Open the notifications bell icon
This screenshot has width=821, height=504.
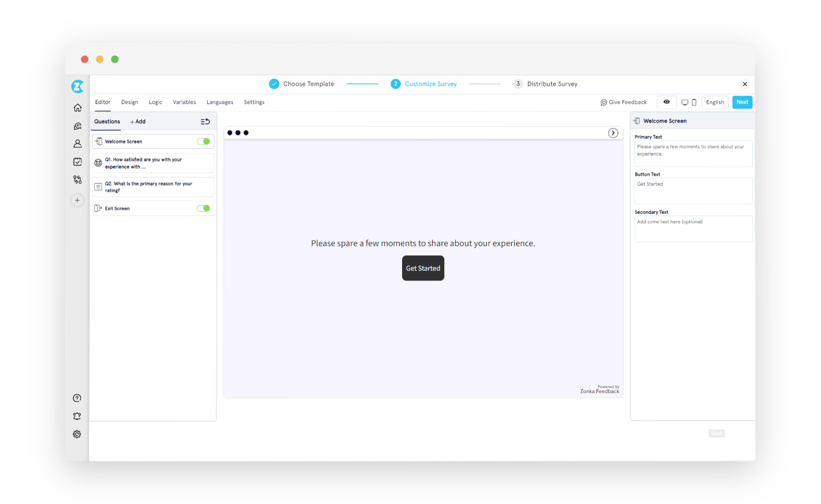pyautogui.click(x=77, y=416)
